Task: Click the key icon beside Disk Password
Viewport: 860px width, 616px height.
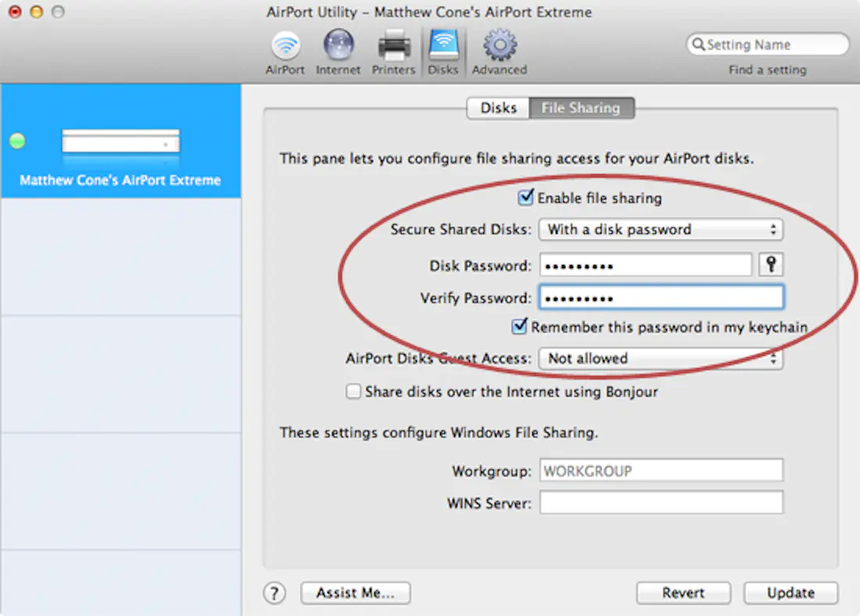Action: (x=771, y=264)
